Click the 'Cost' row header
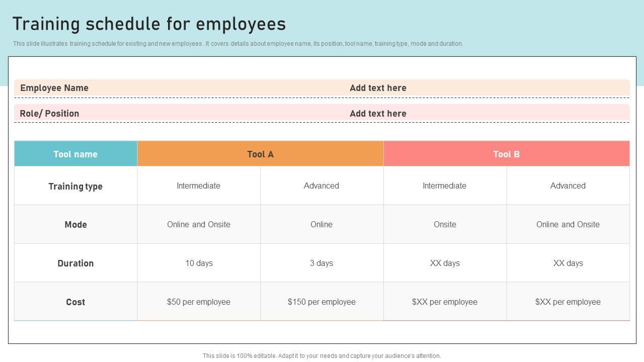The width and height of the screenshot is (644, 362). 75,302
